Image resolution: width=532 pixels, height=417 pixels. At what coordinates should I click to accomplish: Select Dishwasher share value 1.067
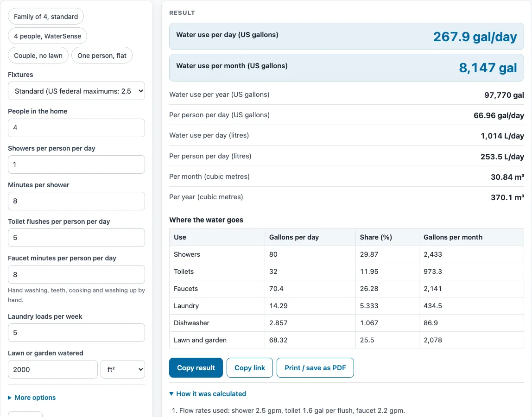click(x=369, y=322)
